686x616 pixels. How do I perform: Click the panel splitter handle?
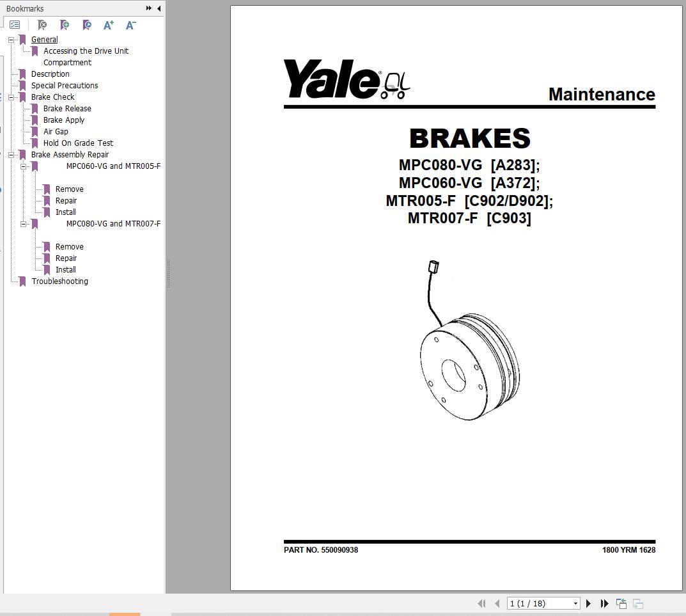(168, 274)
